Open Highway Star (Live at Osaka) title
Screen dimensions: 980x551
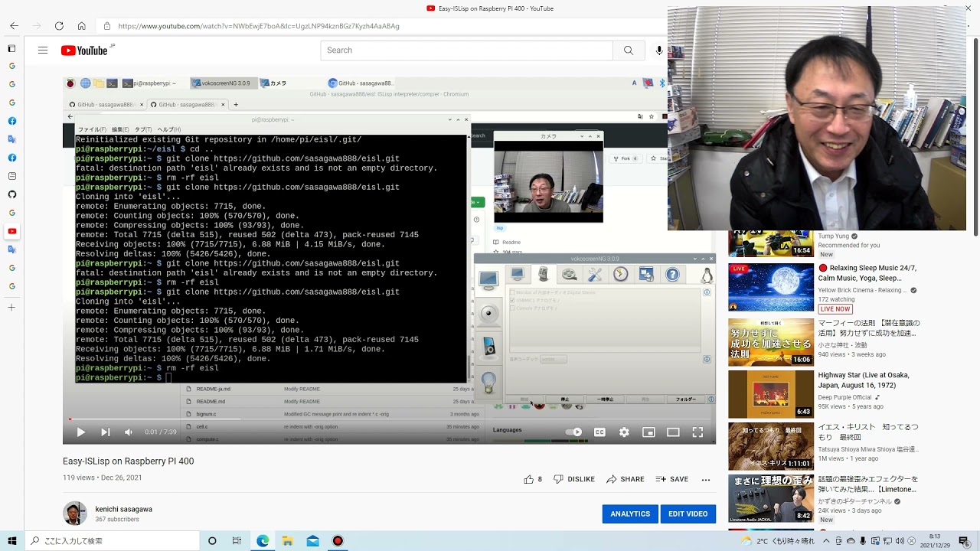coord(864,380)
